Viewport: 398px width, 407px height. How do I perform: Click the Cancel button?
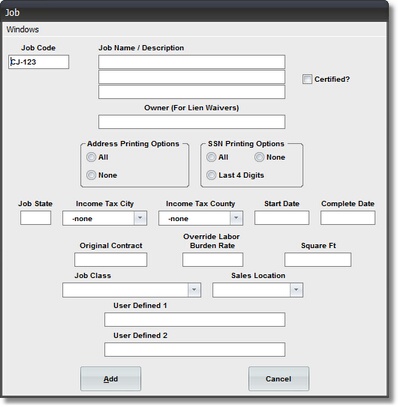pos(279,379)
